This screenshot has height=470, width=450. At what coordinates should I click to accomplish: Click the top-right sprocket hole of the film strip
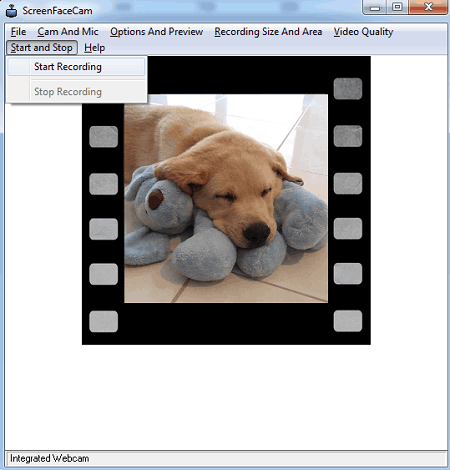348,89
